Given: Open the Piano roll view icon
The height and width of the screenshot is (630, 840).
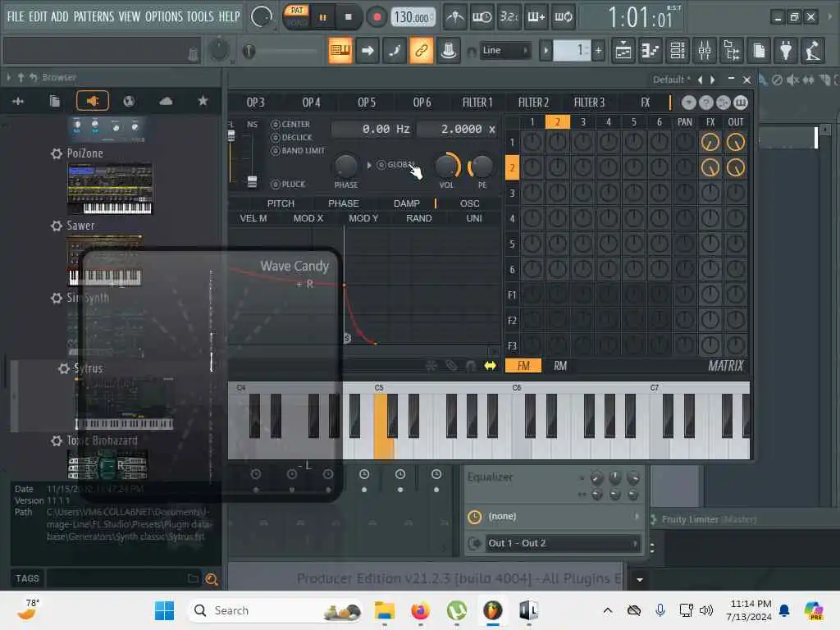Looking at the screenshot, I should pos(651,51).
